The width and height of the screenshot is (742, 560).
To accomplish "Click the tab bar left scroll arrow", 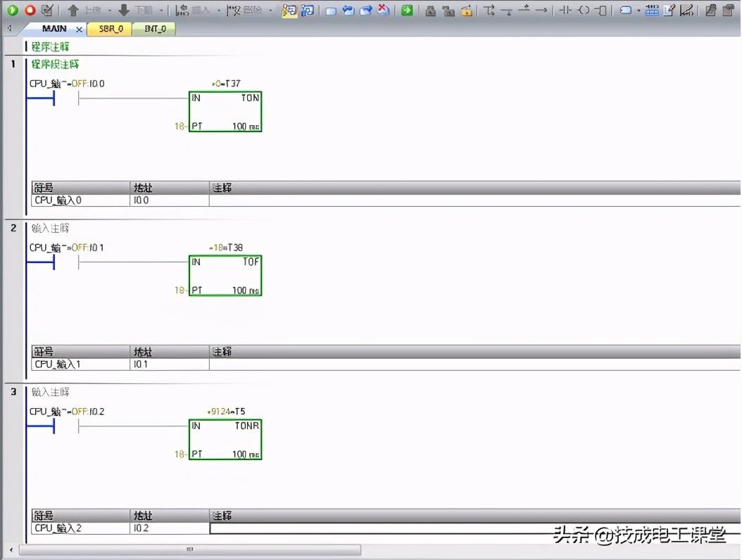I will coord(9,29).
